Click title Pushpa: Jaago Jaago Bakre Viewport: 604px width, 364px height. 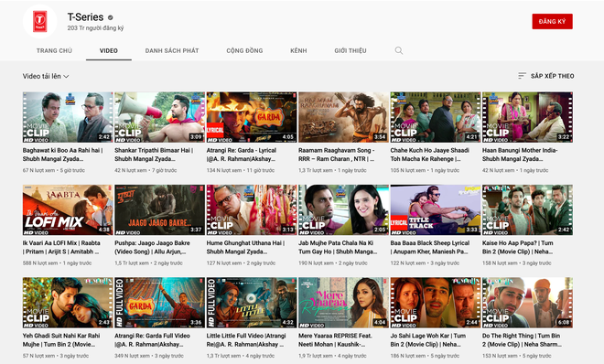pyautogui.click(x=152, y=248)
